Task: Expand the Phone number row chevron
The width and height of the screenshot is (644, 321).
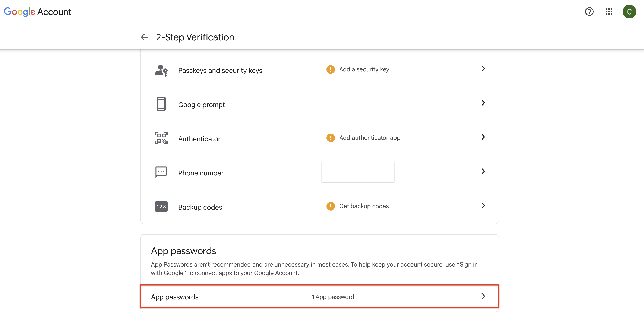Action: (x=483, y=171)
